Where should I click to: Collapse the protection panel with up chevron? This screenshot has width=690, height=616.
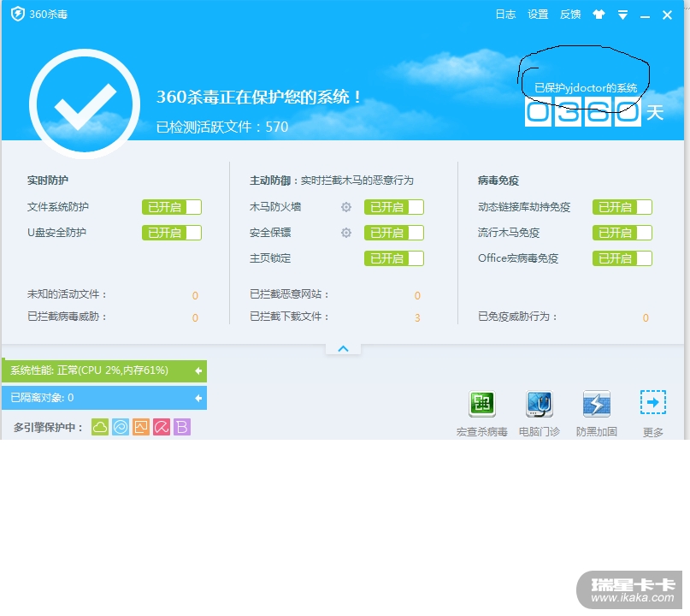343,349
